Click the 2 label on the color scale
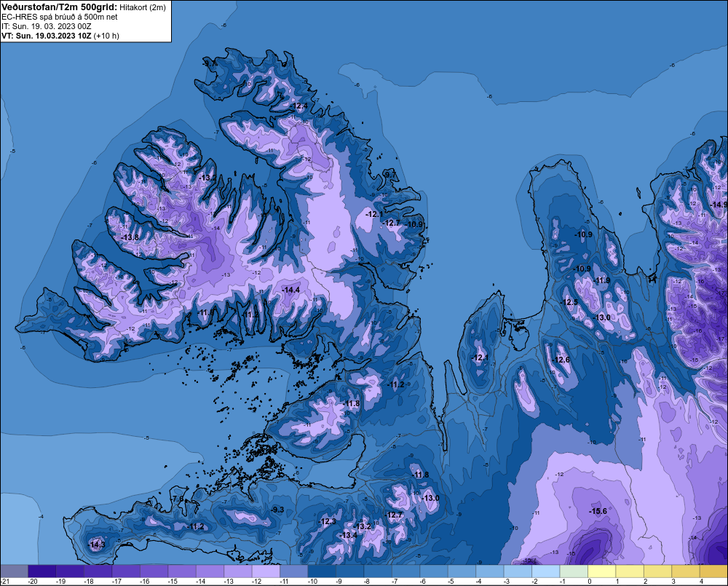The image size is (728, 586). pos(646,582)
